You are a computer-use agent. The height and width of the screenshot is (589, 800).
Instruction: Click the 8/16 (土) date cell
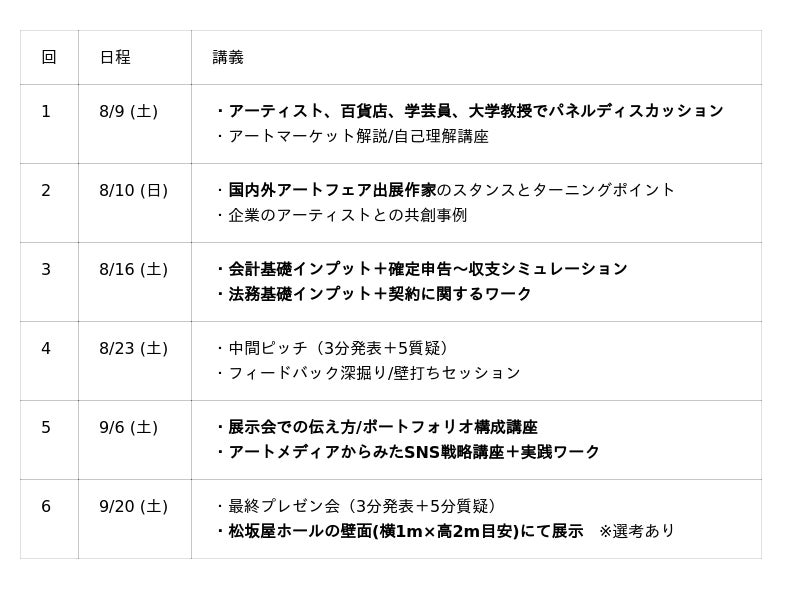[133, 269]
